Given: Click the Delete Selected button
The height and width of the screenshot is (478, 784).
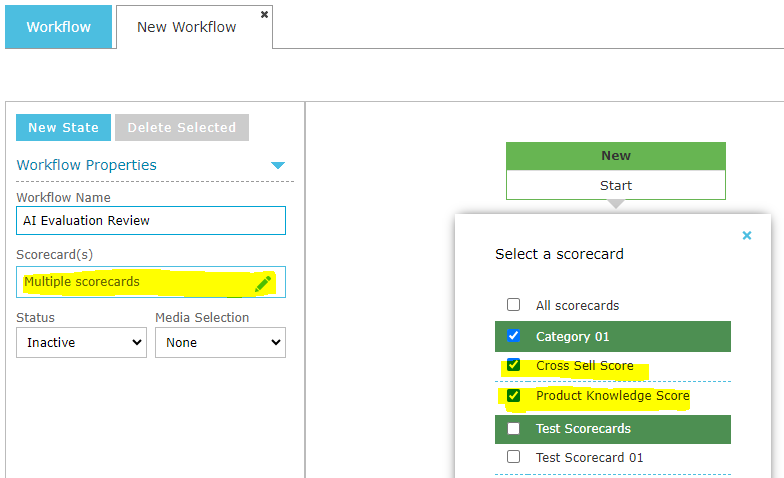Looking at the screenshot, I should tap(182, 128).
